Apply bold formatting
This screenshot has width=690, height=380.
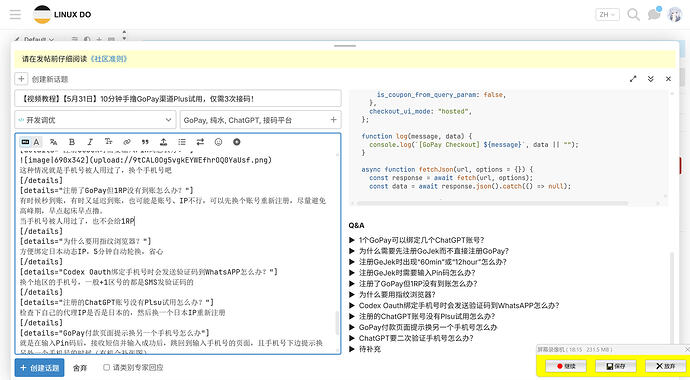coord(72,142)
